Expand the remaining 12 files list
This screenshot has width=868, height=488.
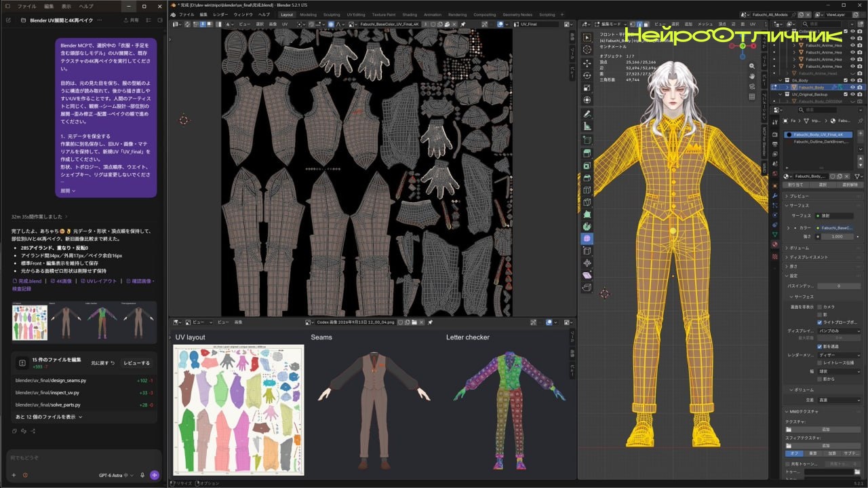(x=49, y=417)
